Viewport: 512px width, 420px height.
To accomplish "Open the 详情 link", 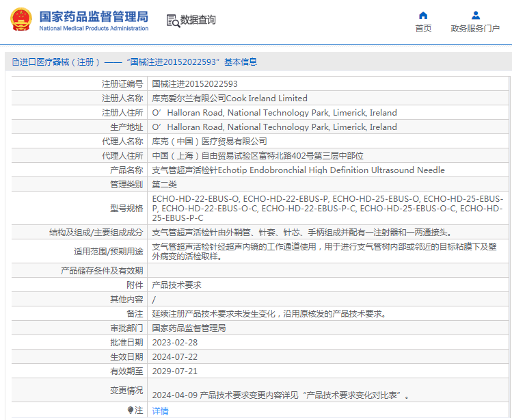I will point(161,411).
